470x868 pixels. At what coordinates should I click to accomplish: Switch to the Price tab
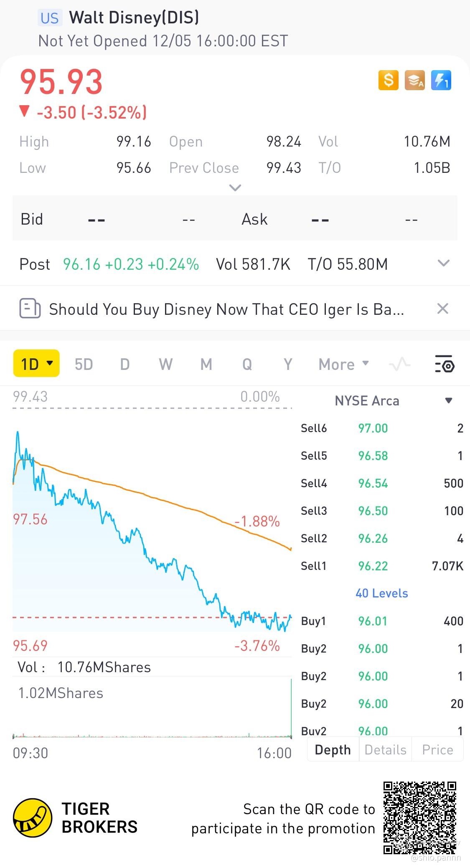[x=437, y=750]
